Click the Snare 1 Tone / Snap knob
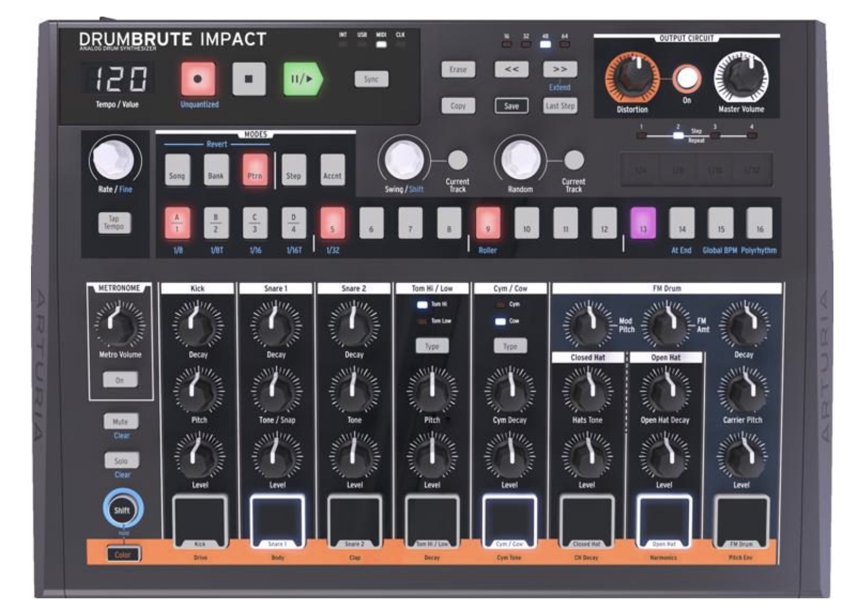Screen dimensions: 855x616 (277, 390)
